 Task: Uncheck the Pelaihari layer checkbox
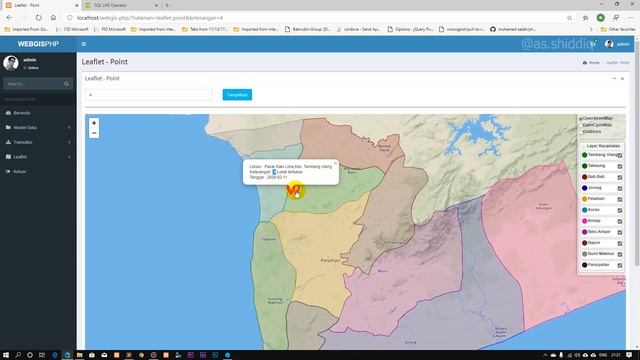620,200
